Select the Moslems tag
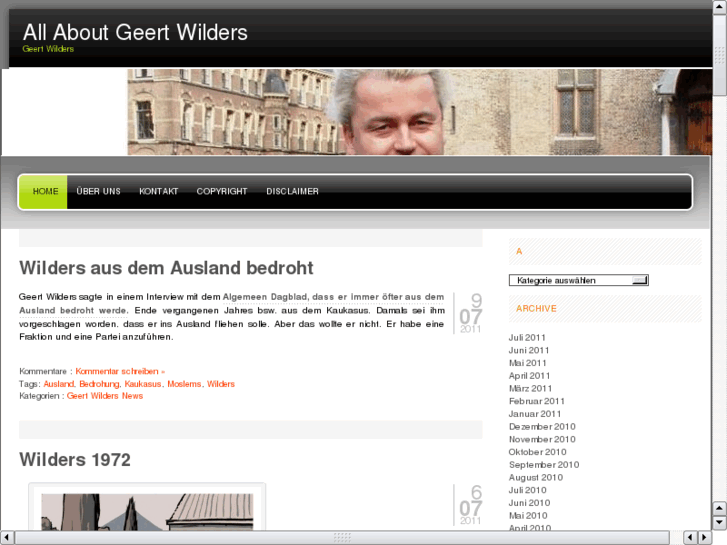The height and width of the screenshot is (545, 727). pyautogui.click(x=184, y=384)
